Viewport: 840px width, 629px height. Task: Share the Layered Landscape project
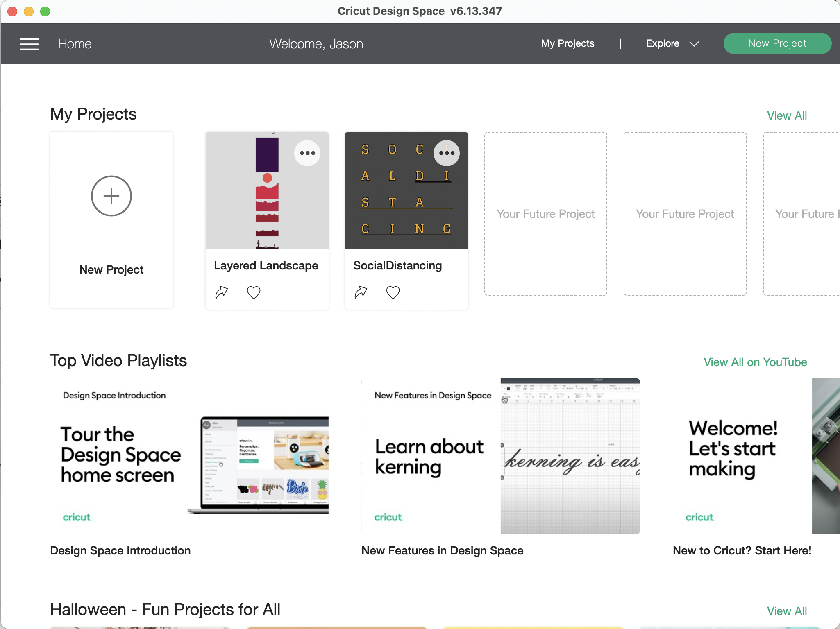[221, 292]
